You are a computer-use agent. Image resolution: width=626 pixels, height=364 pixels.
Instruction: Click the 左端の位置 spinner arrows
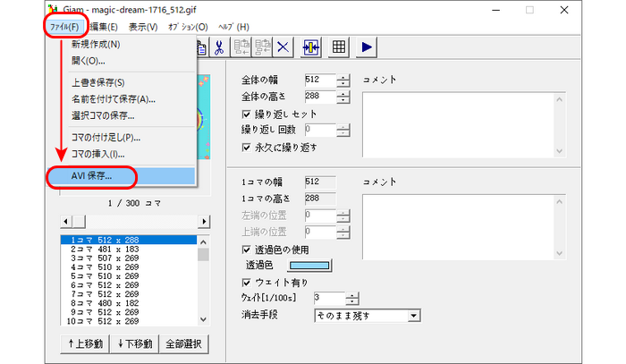click(x=343, y=216)
